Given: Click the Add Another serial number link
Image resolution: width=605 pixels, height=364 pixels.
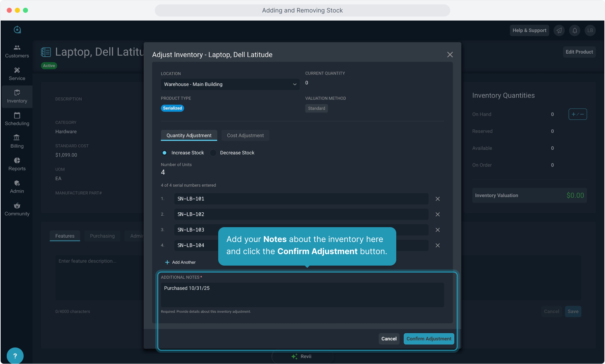Looking at the screenshot, I should point(180,262).
